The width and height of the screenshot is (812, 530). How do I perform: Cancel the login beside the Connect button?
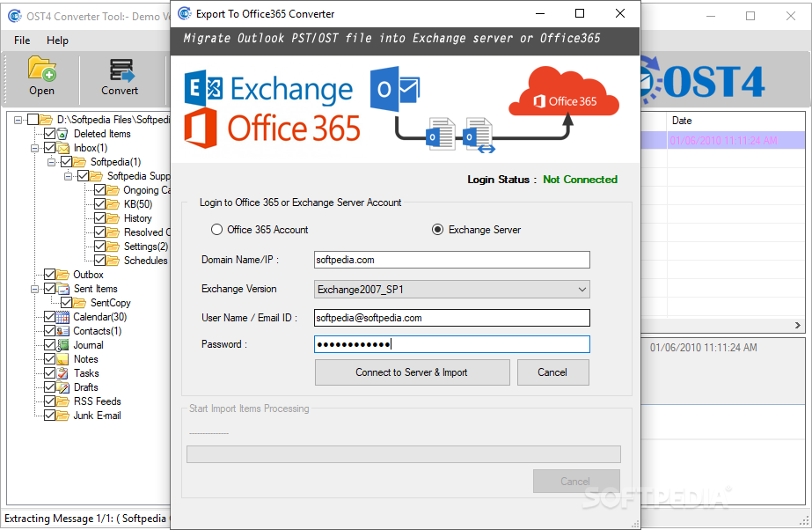tap(552, 372)
